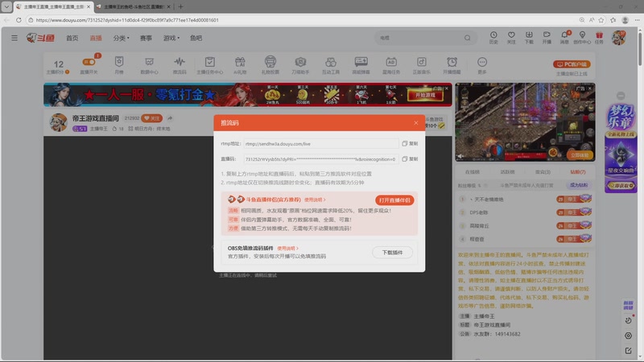The width and height of the screenshot is (644, 362).
Task: Go to 首页 in the navigation
Action: point(72,38)
